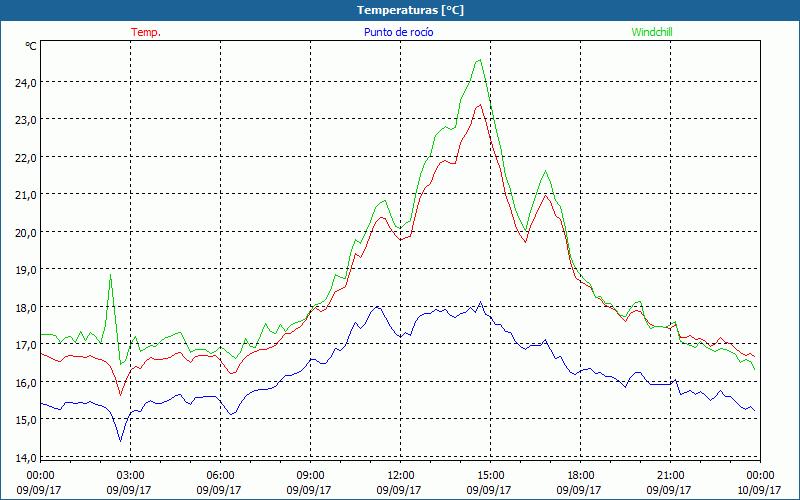Click the 03:00 time axis label

[130, 476]
